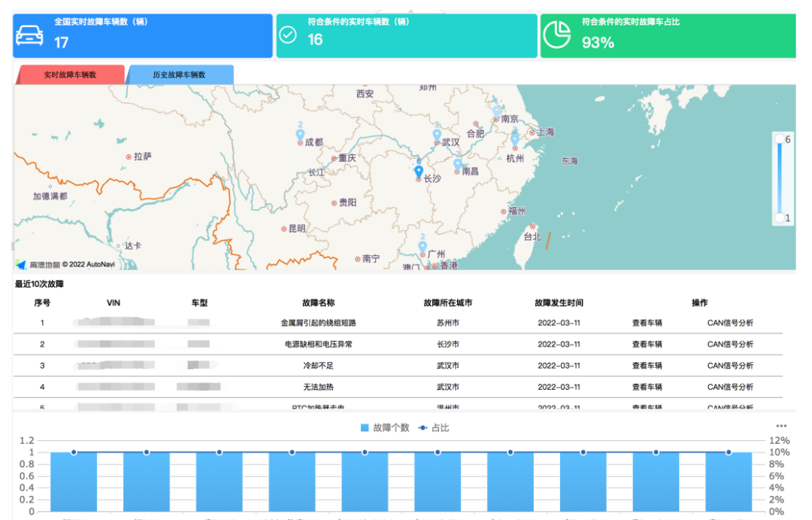Click the map pin near 杭州
This screenshot has width=812, height=520.
click(515, 139)
